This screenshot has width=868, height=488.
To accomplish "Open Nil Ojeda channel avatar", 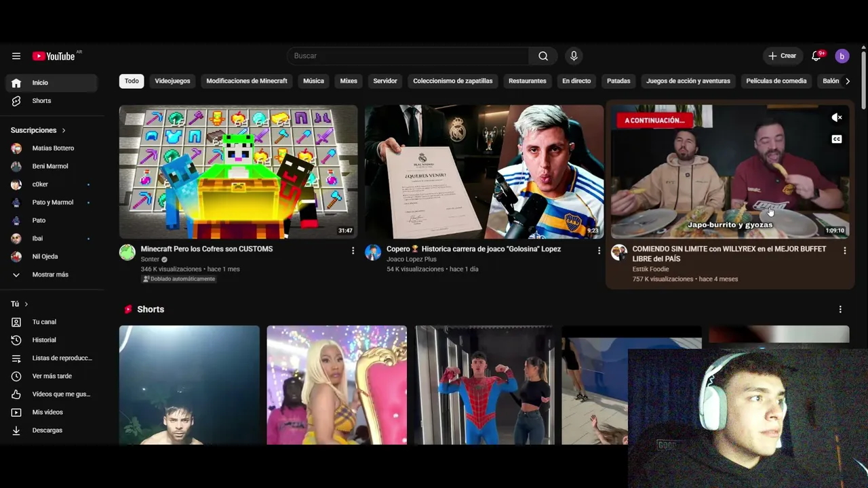I will [16, 257].
